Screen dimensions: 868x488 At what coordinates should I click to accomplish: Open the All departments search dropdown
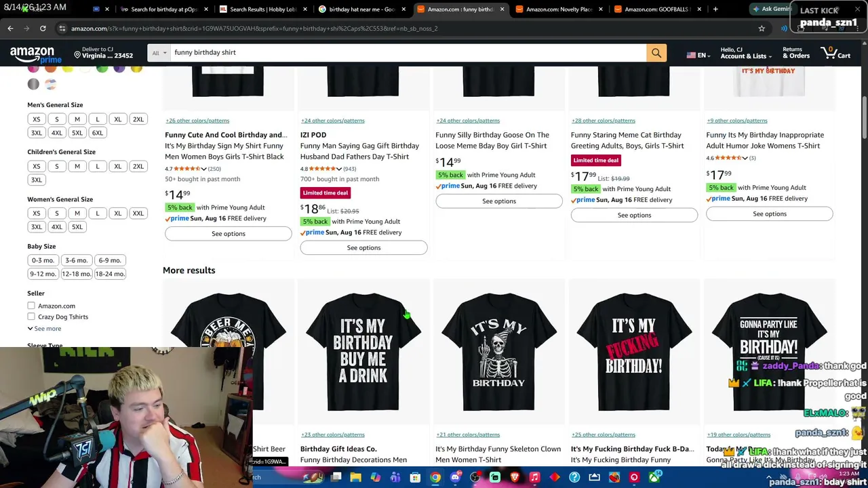159,53
